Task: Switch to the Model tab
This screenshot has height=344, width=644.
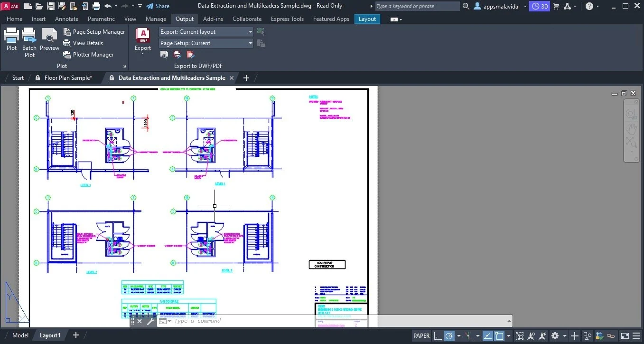Action: (20, 335)
